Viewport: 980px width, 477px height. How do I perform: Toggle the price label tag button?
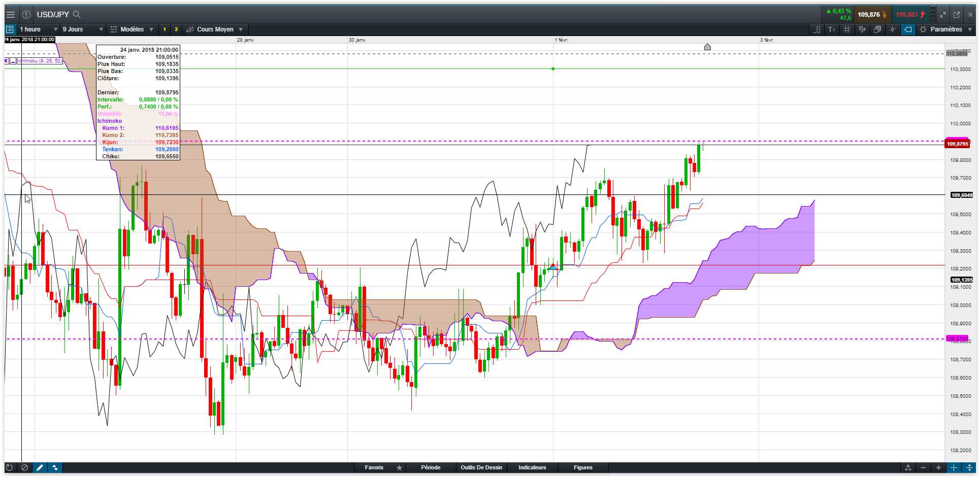pos(908,29)
